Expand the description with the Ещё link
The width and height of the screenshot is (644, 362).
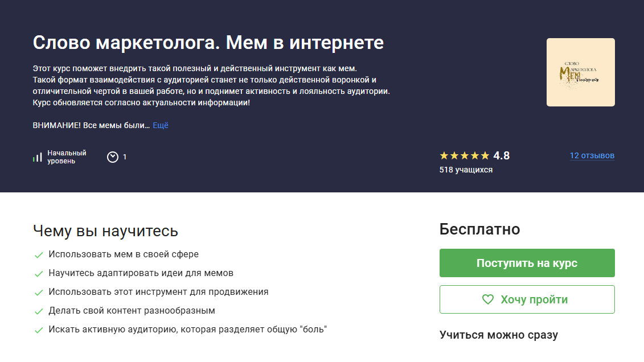tap(161, 125)
